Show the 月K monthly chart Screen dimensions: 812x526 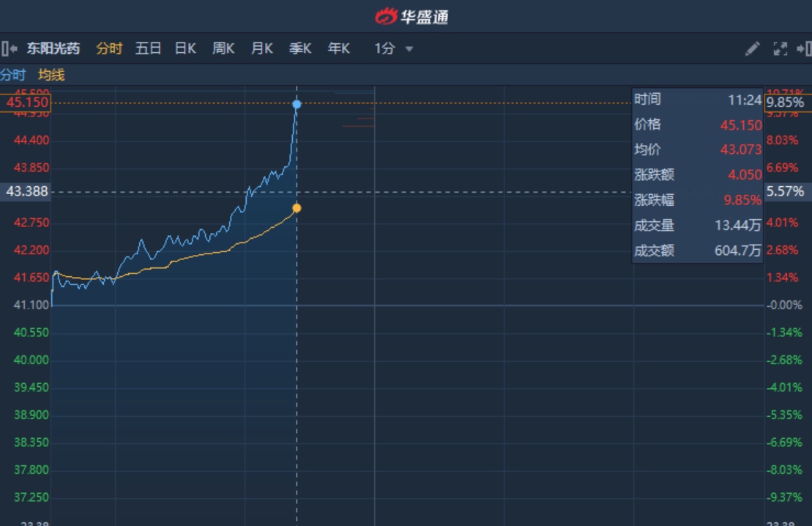pyautogui.click(x=261, y=49)
